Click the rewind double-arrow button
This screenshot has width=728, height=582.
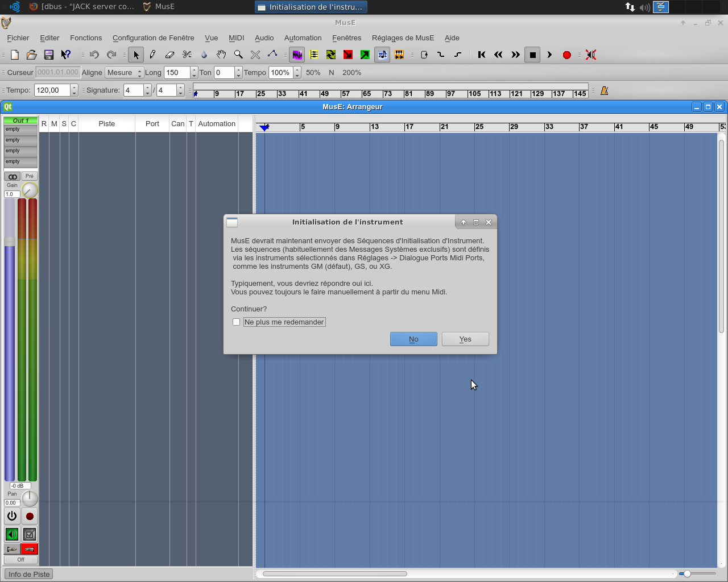click(x=499, y=55)
